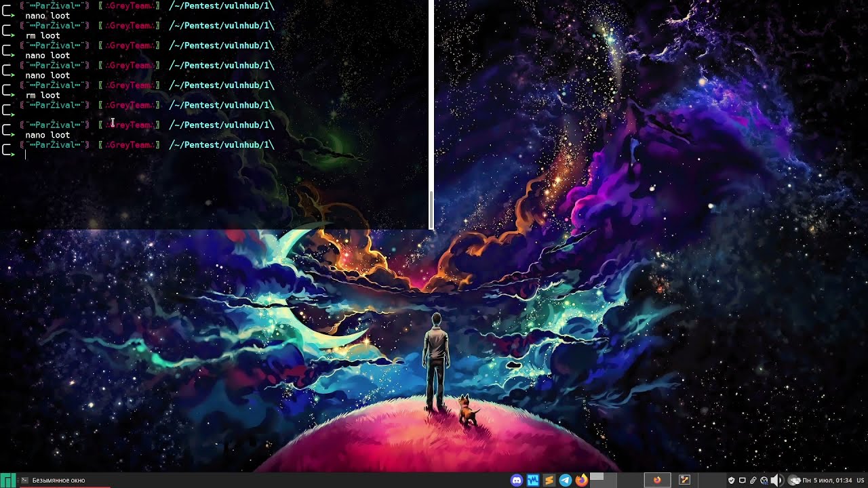Open the volume speaker control
Image resolution: width=868 pixels, height=488 pixels.
(777, 481)
